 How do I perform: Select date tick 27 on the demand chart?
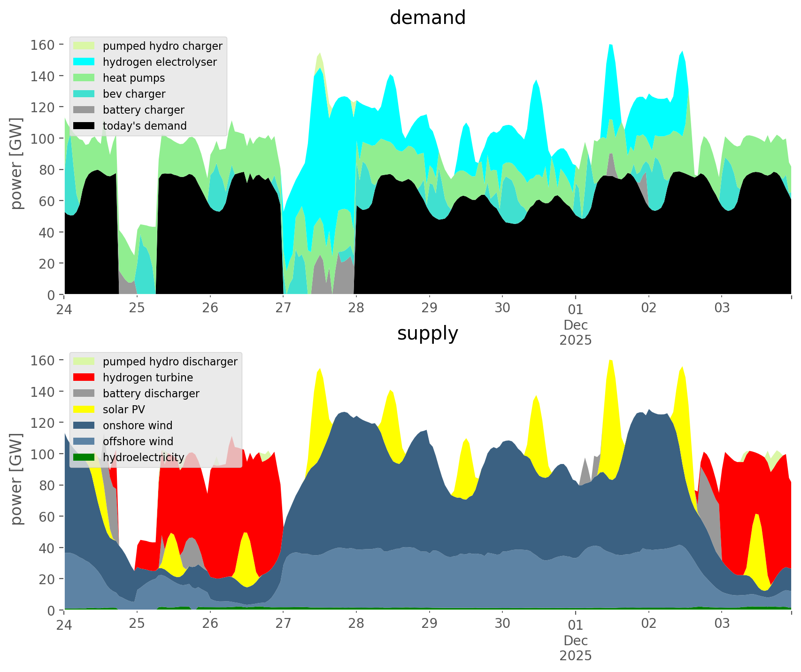pos(283,308)
